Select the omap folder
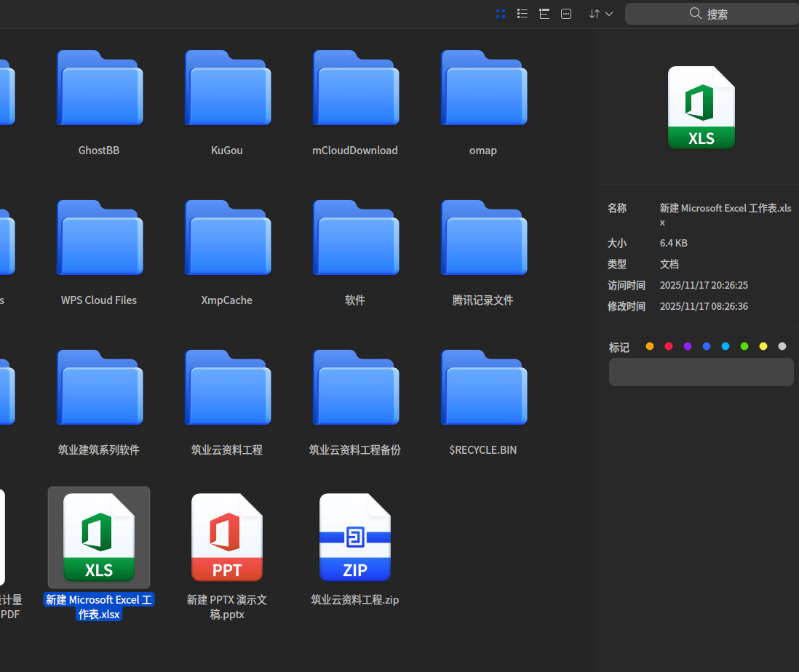This screenshot has width=799, height=672. [x=484, y=87]
